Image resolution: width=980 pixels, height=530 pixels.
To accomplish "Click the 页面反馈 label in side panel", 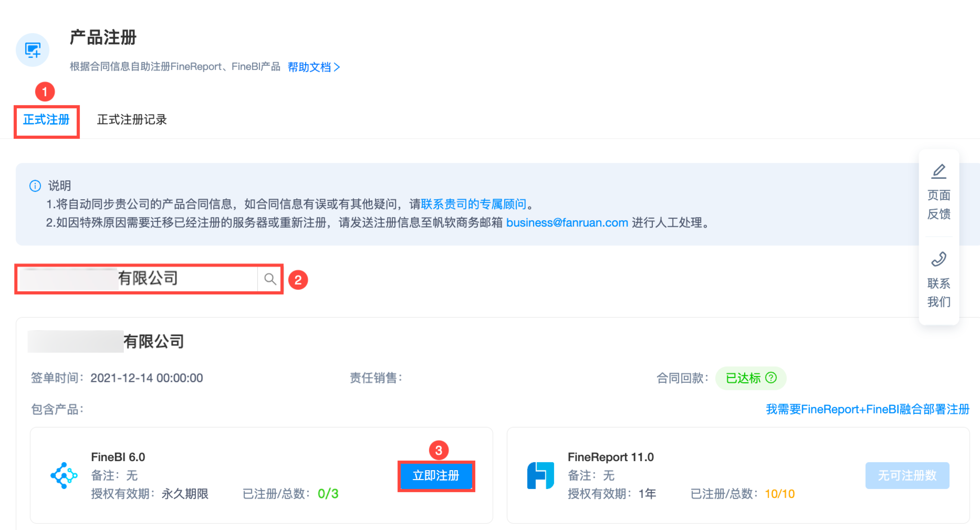I will pos(939,205).
